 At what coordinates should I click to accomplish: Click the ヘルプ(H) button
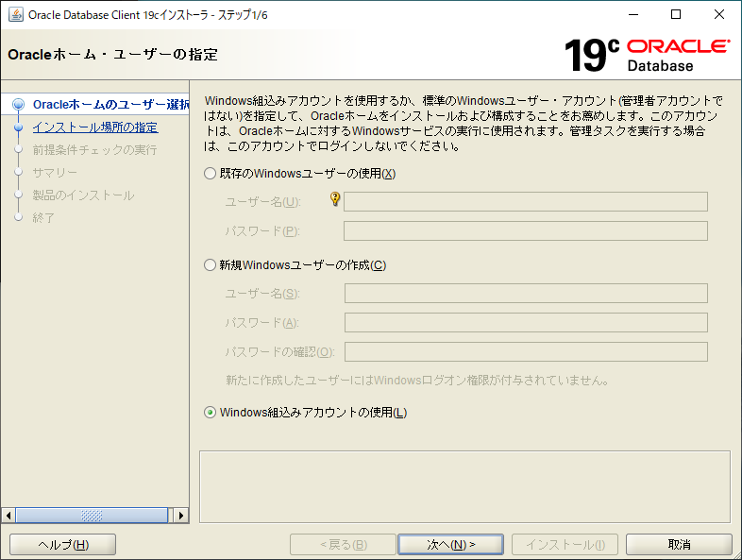tap(63, 544)
